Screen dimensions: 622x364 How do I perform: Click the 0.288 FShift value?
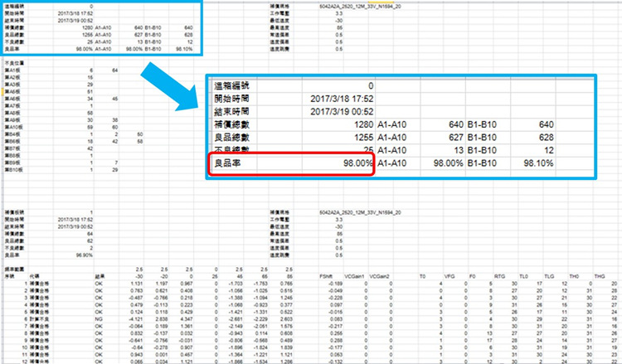(337, 340)
